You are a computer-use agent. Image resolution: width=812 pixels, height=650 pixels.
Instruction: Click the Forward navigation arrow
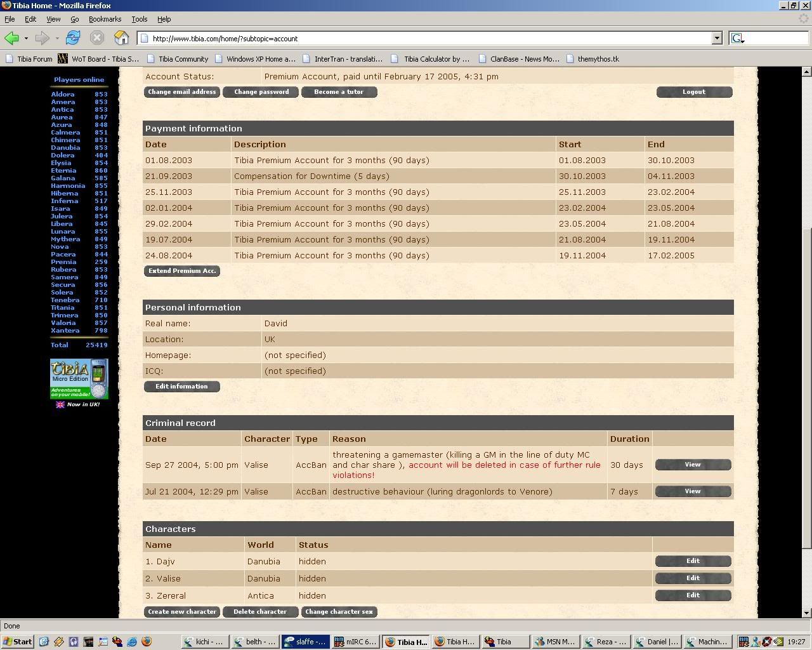tap(42, 38)
